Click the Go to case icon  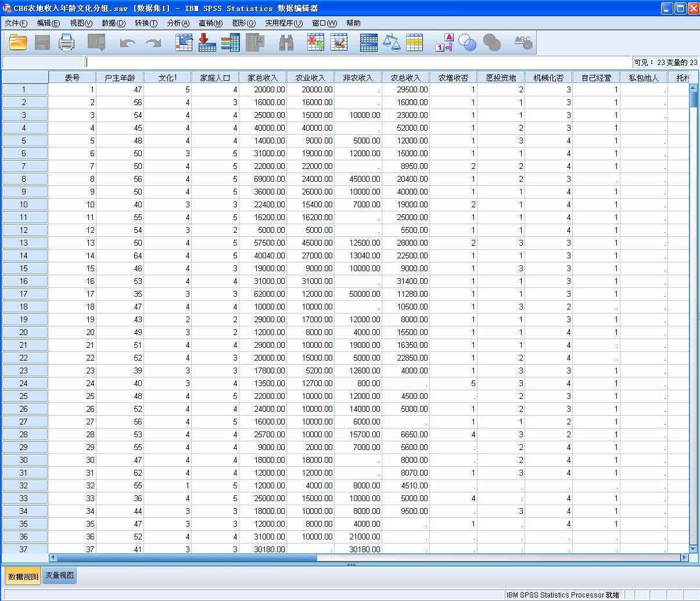[x=184, y=42]
